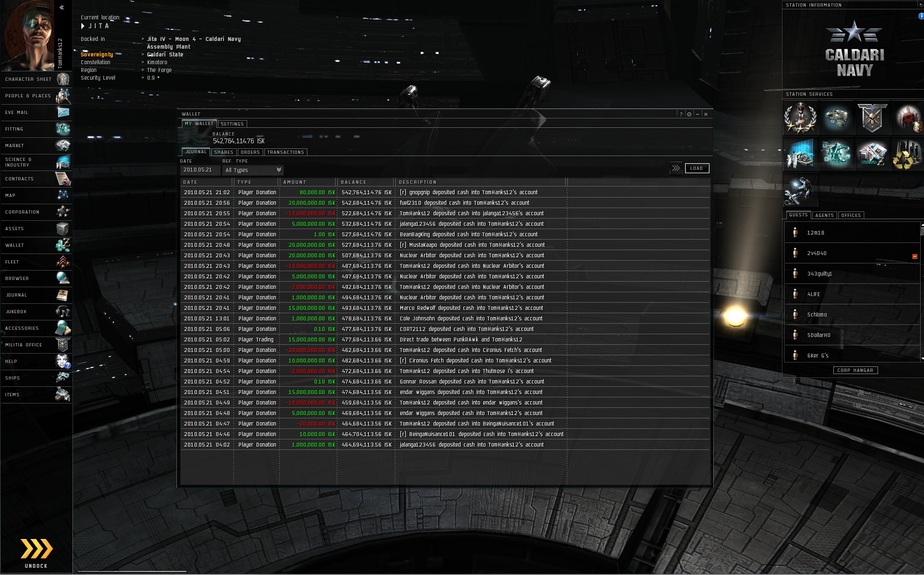Select the 'CORT2112 deposited cash' journal entry
The width and height of the screenshot is (924, 575).
point(445,329)
